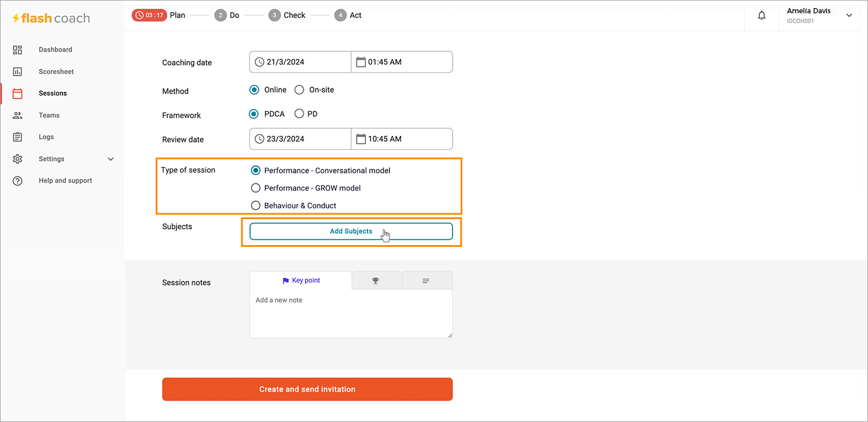Click step 4 circle for Act
Screen dimensions: 868x422
point(340,16)
